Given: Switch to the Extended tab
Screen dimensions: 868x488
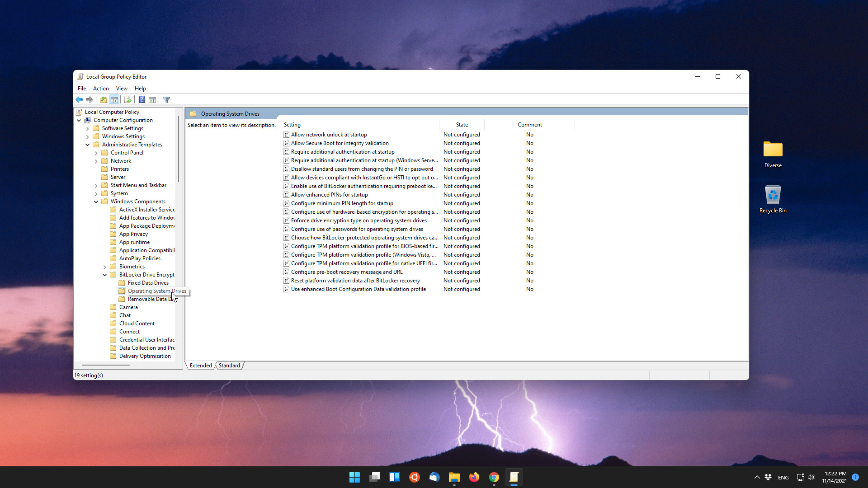Looking at the screenshot, I should click(x=201, y=366).
